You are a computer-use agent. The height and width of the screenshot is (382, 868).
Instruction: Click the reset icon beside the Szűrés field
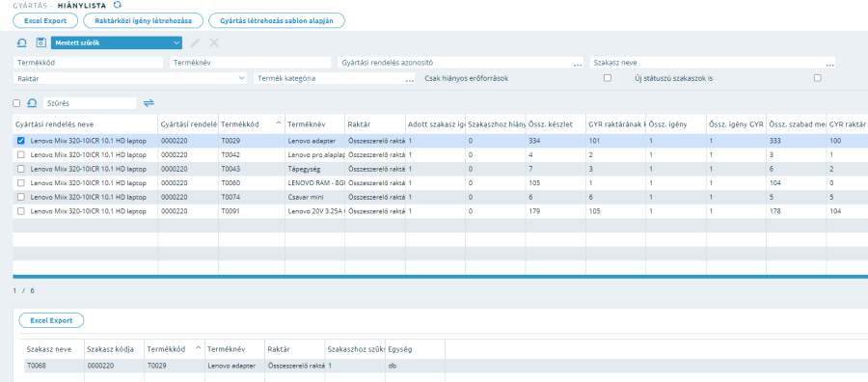point(32,103)
